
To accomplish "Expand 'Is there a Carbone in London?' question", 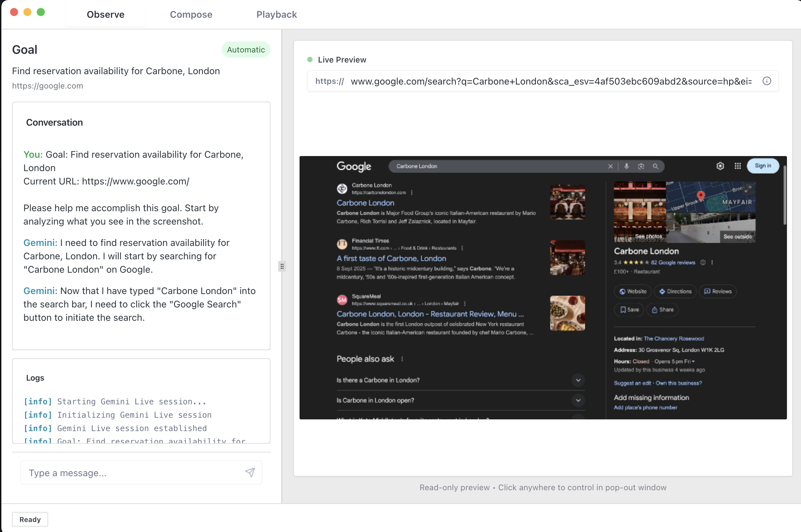I will click(x=578, y=380).
